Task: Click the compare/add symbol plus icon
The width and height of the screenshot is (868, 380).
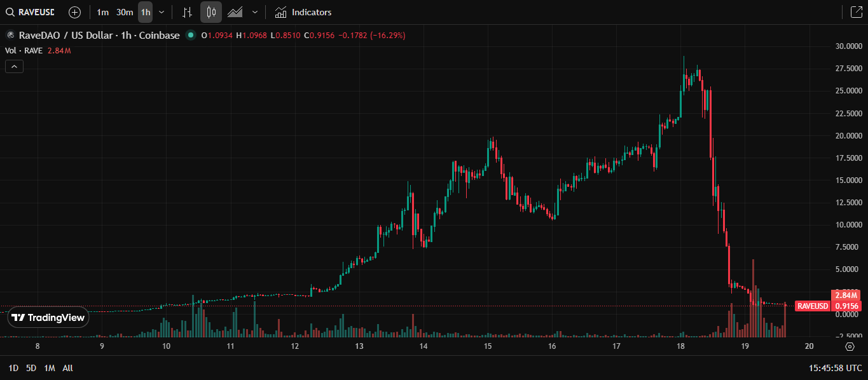Action: pos(75,11)
